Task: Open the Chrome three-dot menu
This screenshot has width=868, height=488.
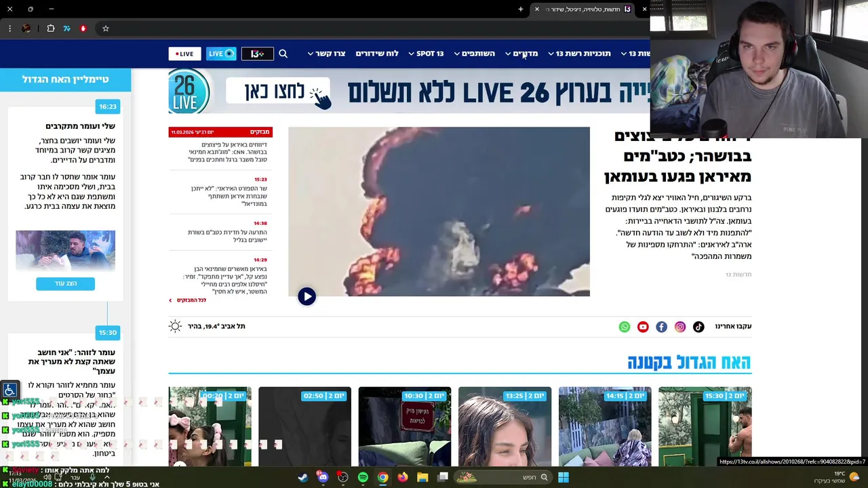Action: (x=9, y=28)
